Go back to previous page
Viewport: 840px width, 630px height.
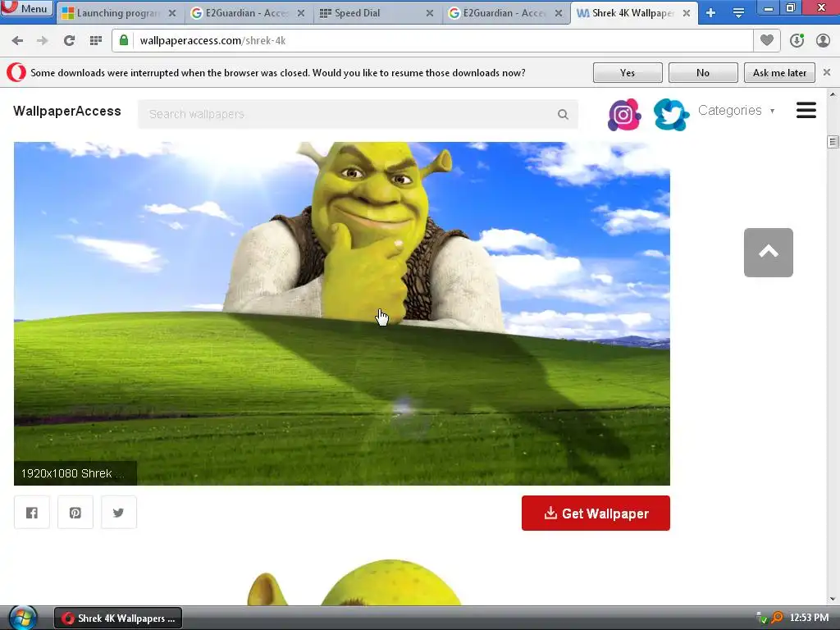click(17, 41)
